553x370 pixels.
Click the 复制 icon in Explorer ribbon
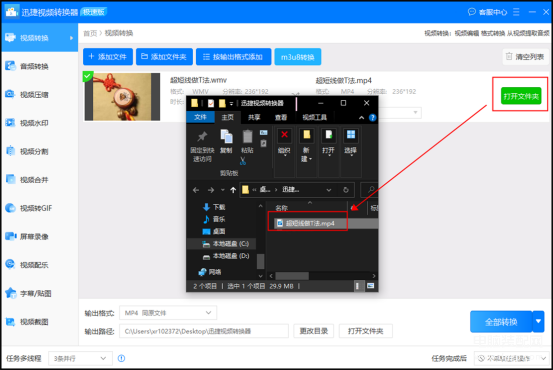[x=226, y=136]
